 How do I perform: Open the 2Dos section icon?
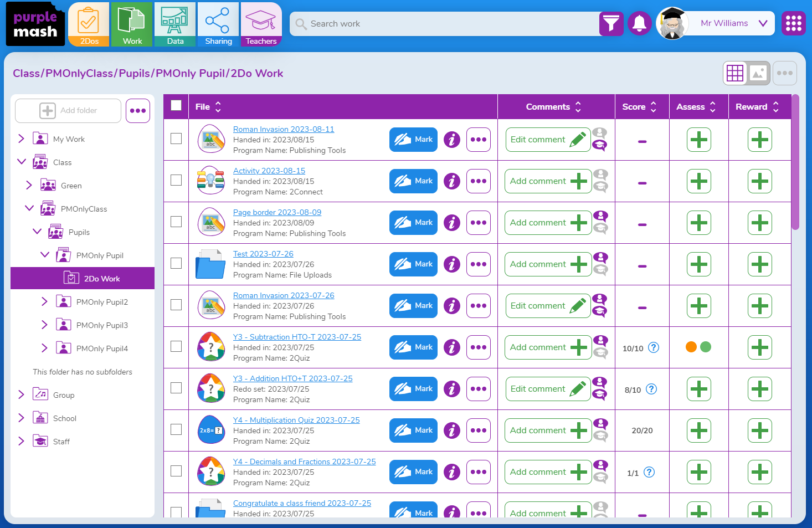[x=89, y=25]
